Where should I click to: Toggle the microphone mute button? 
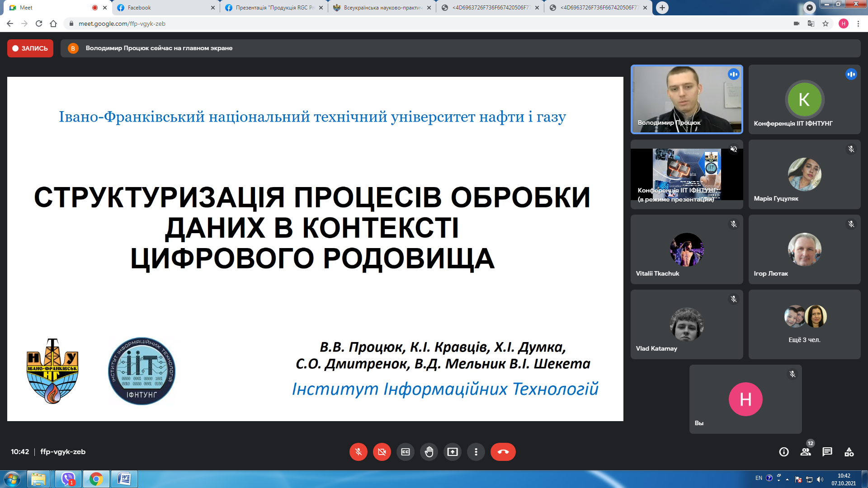(358, 452)
